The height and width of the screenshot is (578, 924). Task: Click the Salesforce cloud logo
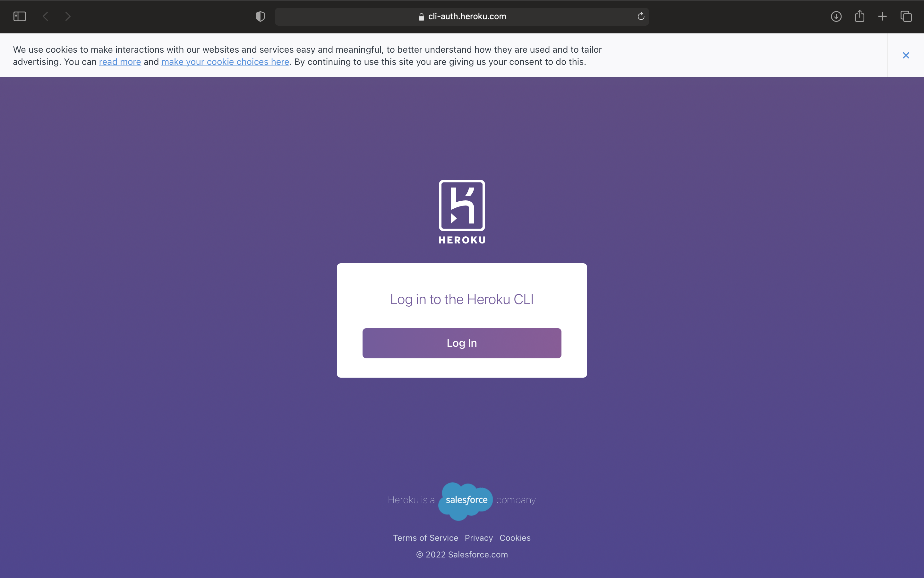click(466, 501)
